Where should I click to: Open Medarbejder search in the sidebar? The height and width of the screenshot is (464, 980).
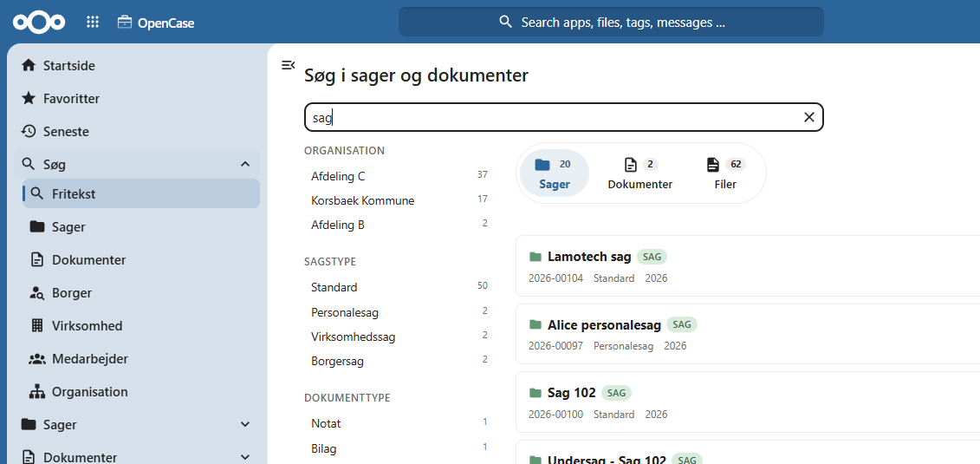pos(141,359)
